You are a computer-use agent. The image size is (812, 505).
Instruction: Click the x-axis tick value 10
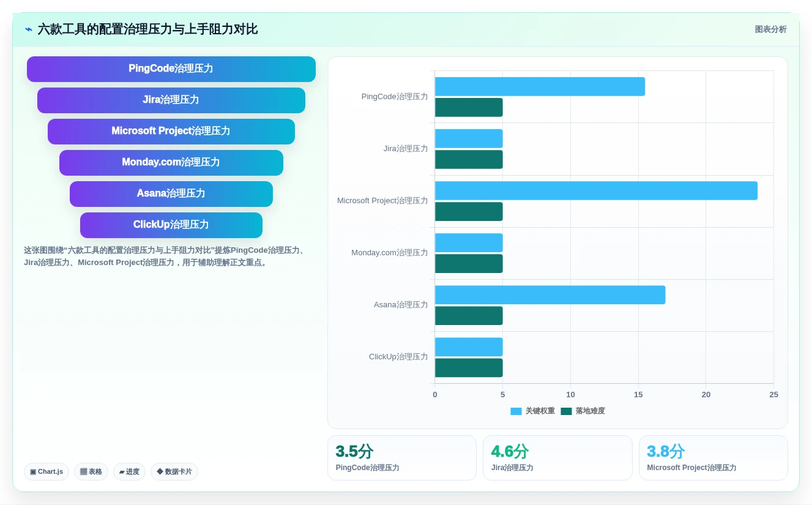[570, 395]
